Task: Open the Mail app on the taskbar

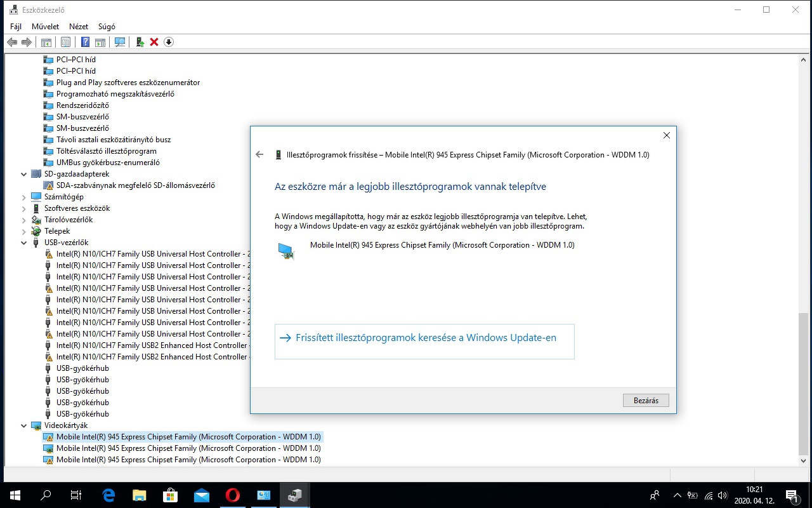Action: pos(202,495)
